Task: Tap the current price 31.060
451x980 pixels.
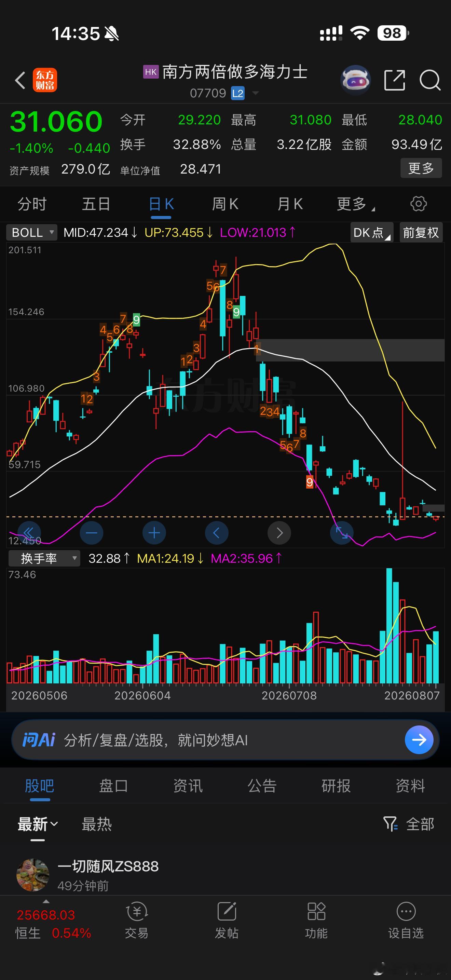Action: click(56, 121)
